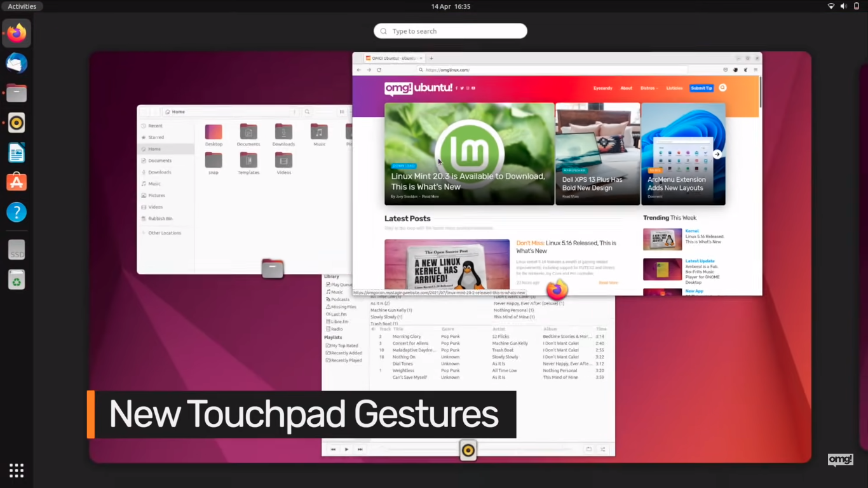Click the Type to search field
This screenshot has width=868, height=488.
(x=451, y=31)
